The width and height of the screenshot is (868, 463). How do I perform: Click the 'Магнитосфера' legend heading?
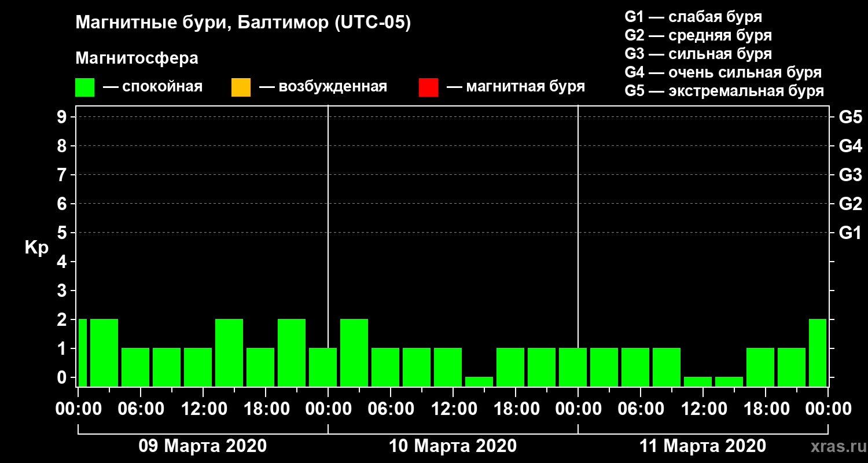click(137, 58)
